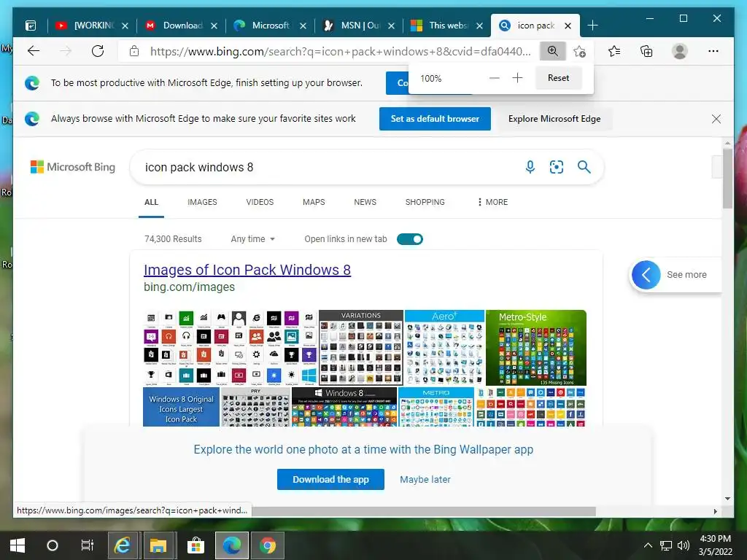Click the Maybe later link
The width and height of the screenshot is (747, 560).
tap(425, 480)
